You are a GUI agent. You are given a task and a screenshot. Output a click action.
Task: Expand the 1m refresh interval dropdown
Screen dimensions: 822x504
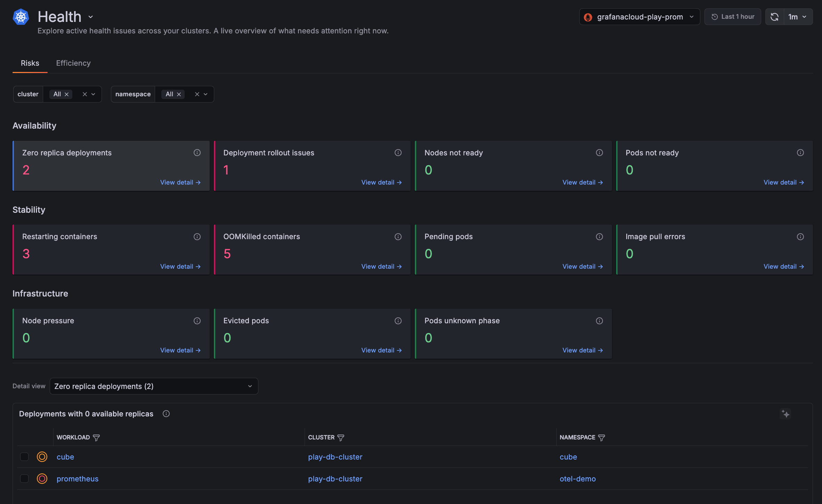click(798, 17)
